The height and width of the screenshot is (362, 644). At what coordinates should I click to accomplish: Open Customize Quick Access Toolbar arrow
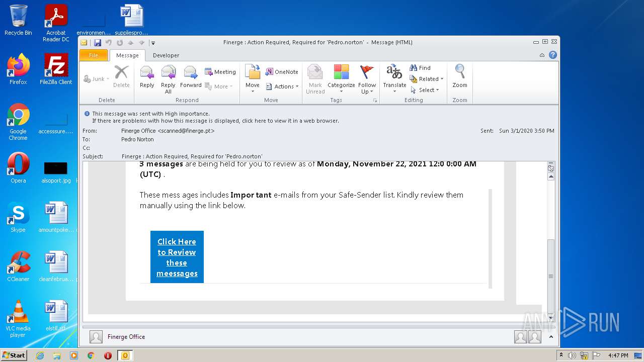click(153, 43)
